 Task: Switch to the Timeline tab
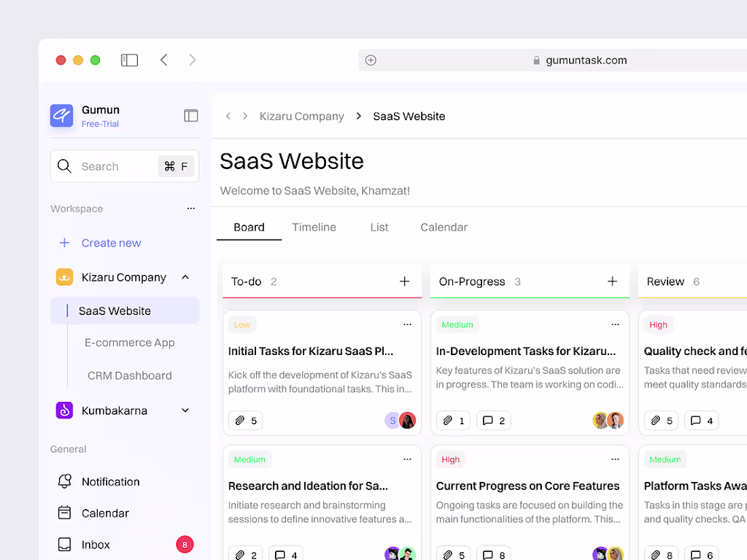[x=314, y=227]
